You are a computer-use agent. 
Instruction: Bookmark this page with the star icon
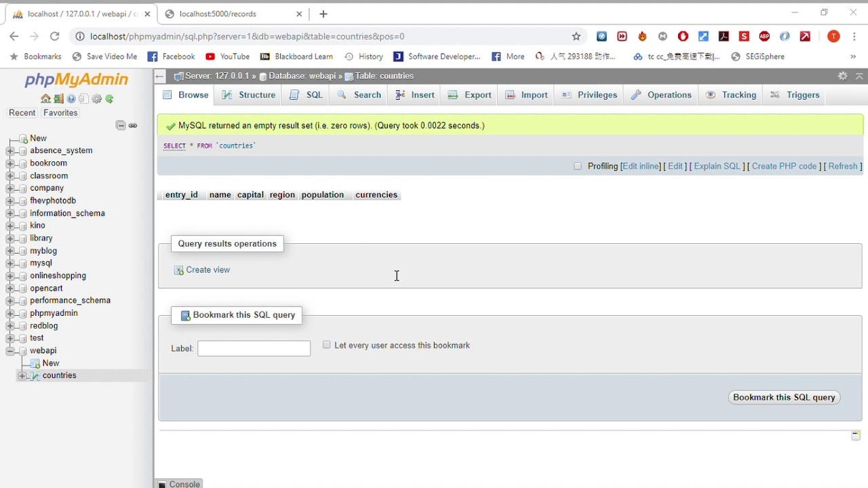pos(576,37)
